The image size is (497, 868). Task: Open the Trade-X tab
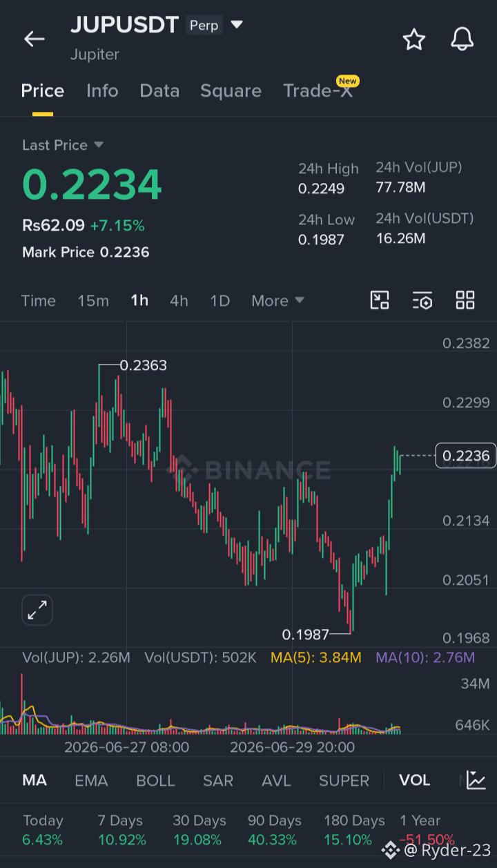(x=318, y=91)
